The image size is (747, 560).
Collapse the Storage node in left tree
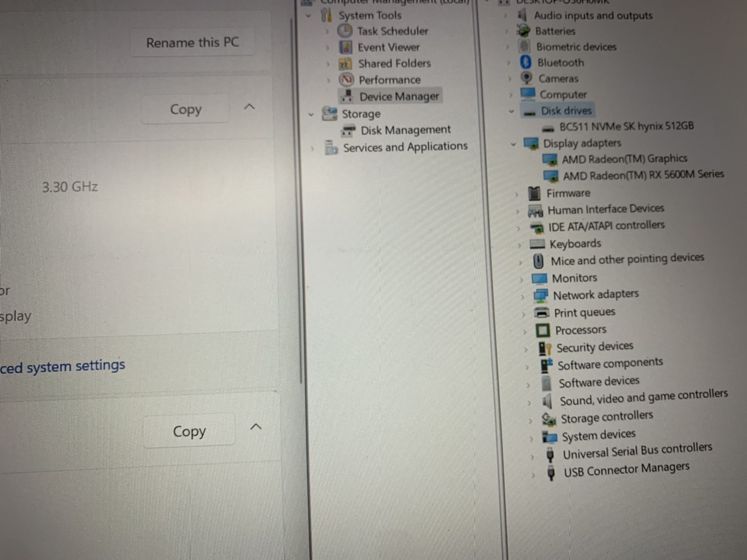pos(311,115)
